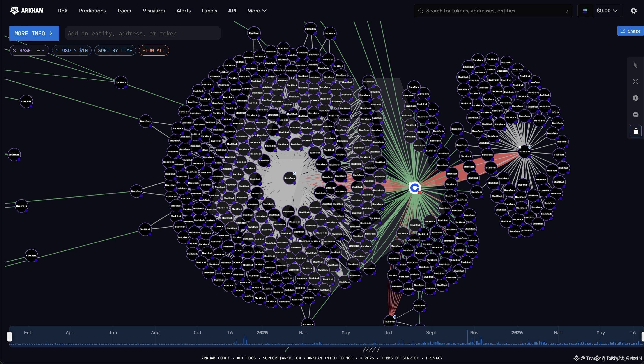Click Sept on the timeline axis
The image size is (644, 364).
pos(432,332)
